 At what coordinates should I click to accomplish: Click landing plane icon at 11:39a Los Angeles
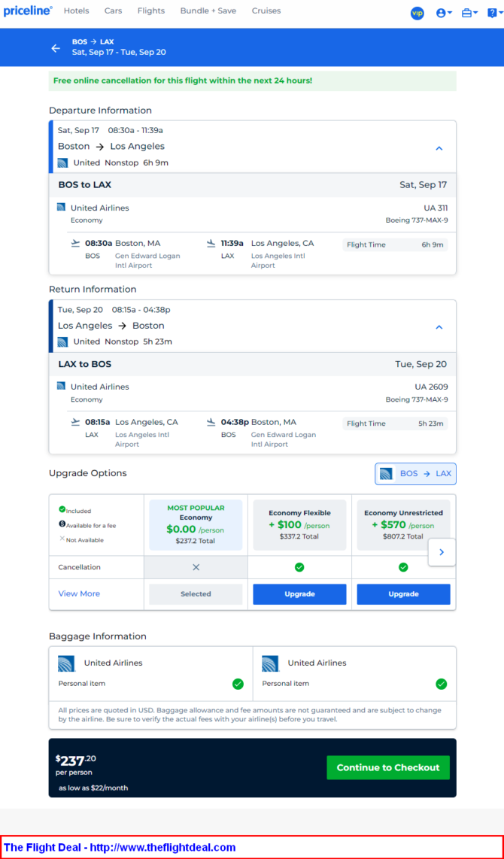tap(211, 243)
